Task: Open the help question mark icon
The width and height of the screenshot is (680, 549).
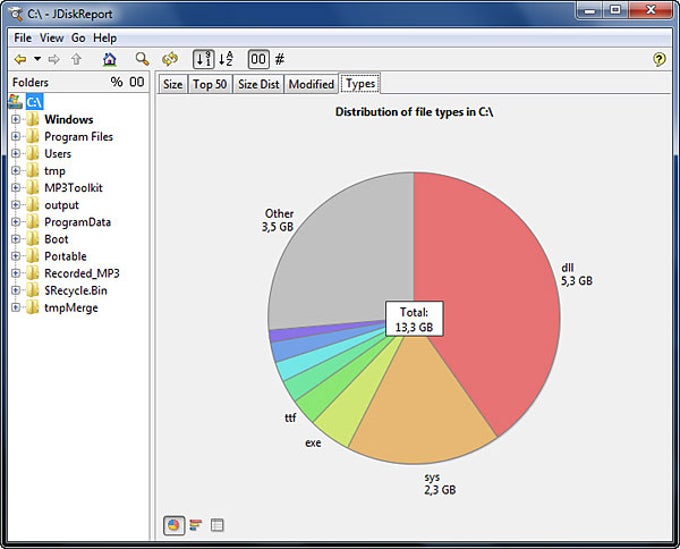Action: click(x=659, y=59)
